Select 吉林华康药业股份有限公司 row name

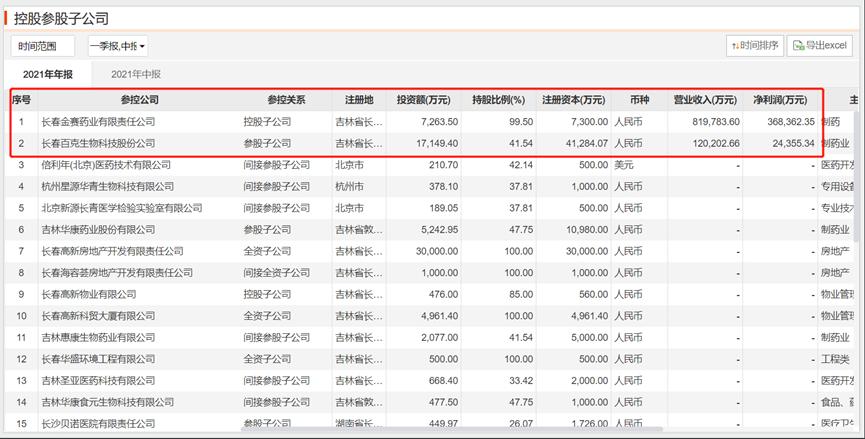point(98,229)
